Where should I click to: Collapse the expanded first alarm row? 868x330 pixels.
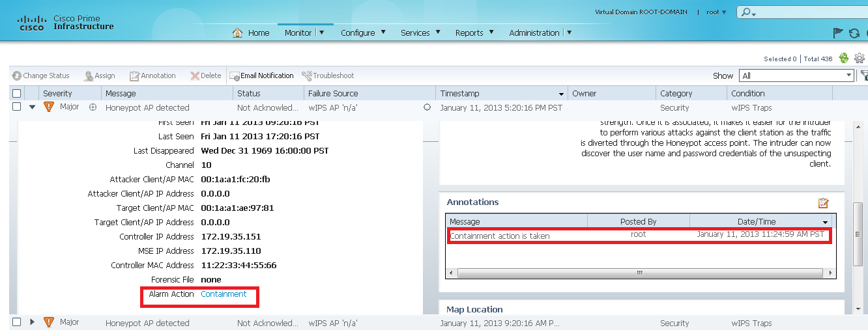tap(32, 107)
